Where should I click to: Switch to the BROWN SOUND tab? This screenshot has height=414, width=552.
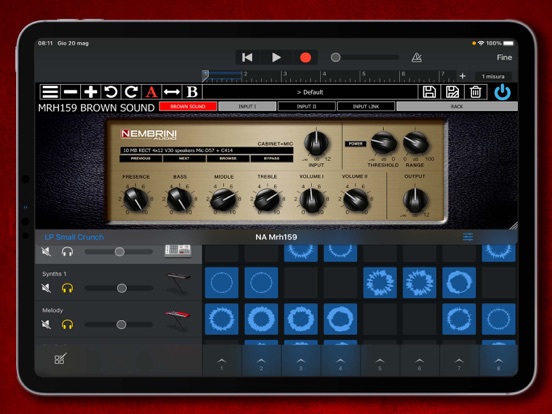tap(188, 106)
